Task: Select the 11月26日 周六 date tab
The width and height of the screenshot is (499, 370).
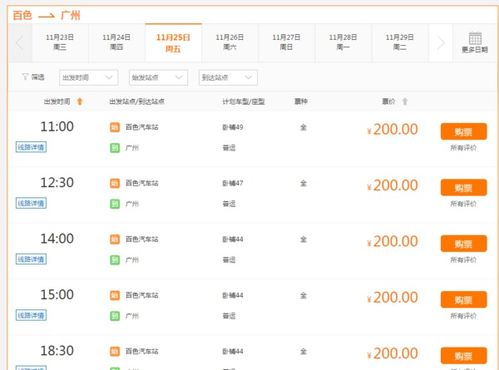Action: pos(230,43)
